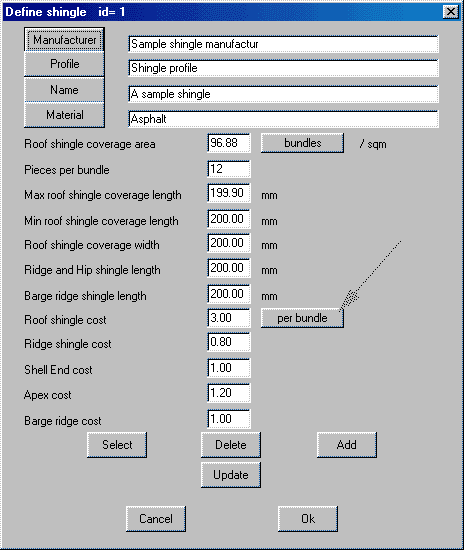Focus the Asphalt material field

coord(283,119)
